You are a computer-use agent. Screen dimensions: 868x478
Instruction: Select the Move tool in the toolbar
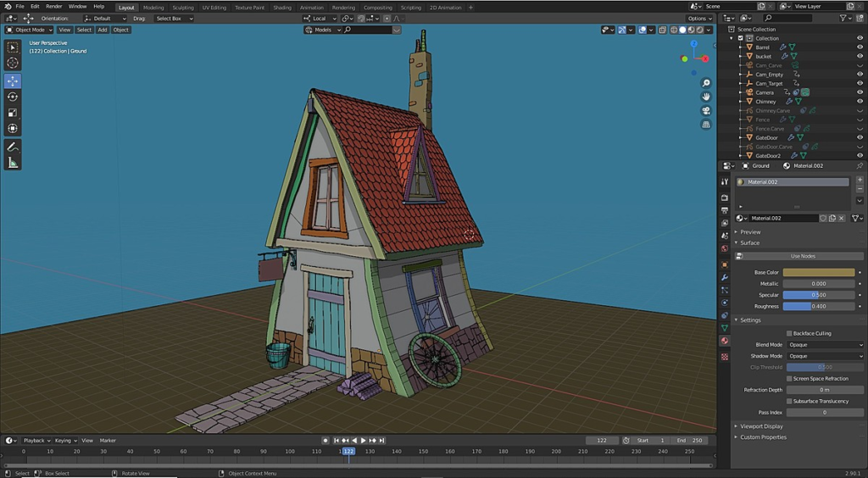click(x=12, y=81)
